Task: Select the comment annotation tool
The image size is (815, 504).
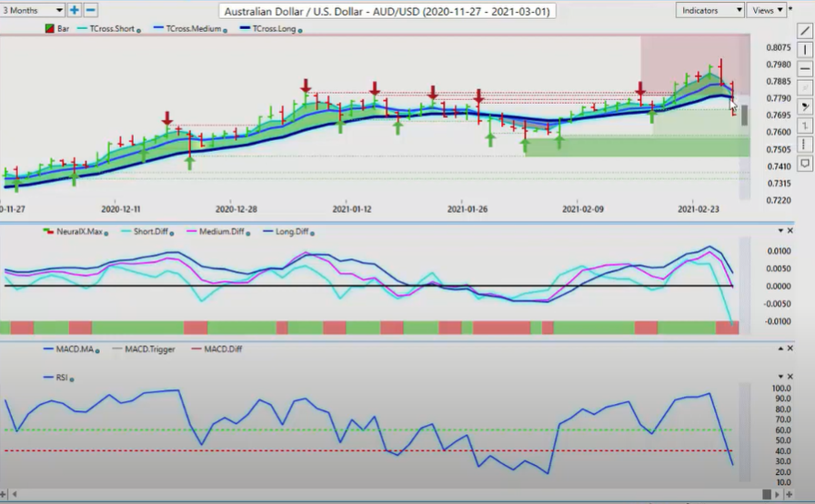Action: pyautogui.click(x=805, y=164)
